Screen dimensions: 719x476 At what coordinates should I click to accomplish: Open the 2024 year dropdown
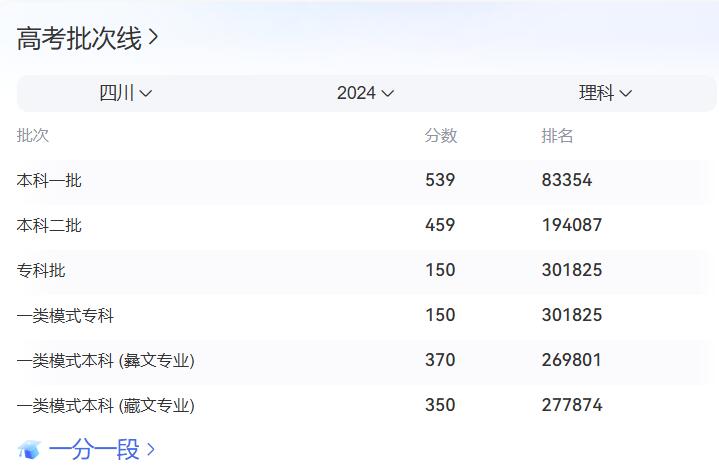click(365, 93)
